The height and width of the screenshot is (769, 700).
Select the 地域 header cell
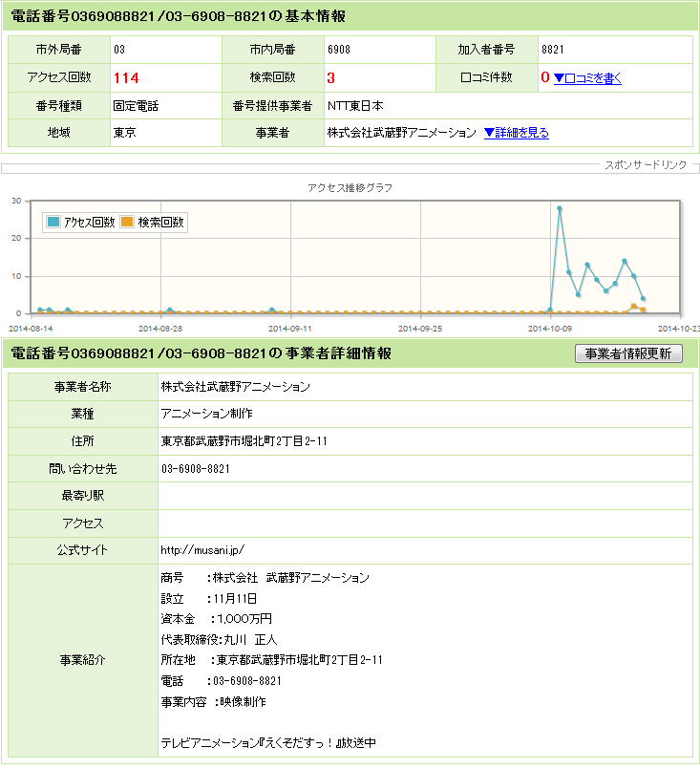tap(59, 133)
